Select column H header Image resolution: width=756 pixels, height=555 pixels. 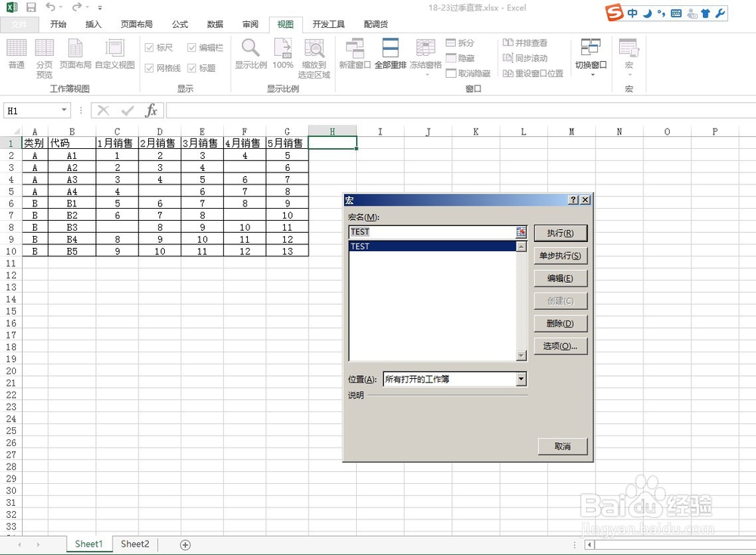point(332,131)
